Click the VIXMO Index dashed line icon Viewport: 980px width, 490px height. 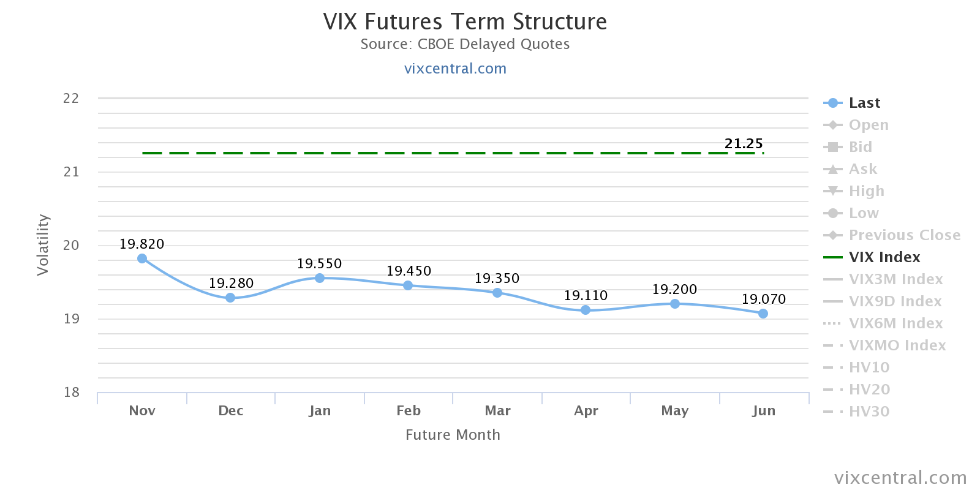coord(832,345)
